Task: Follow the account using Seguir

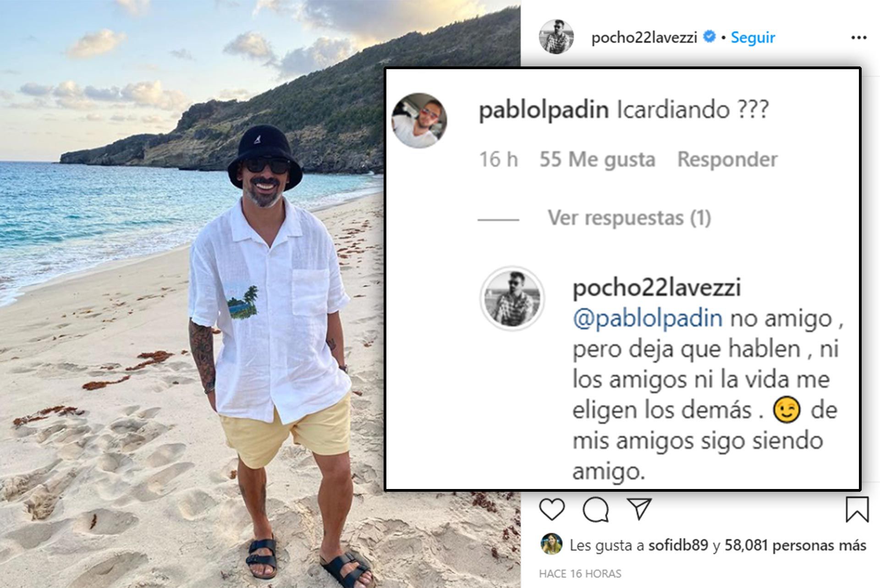Action: [x=753, y=37]
